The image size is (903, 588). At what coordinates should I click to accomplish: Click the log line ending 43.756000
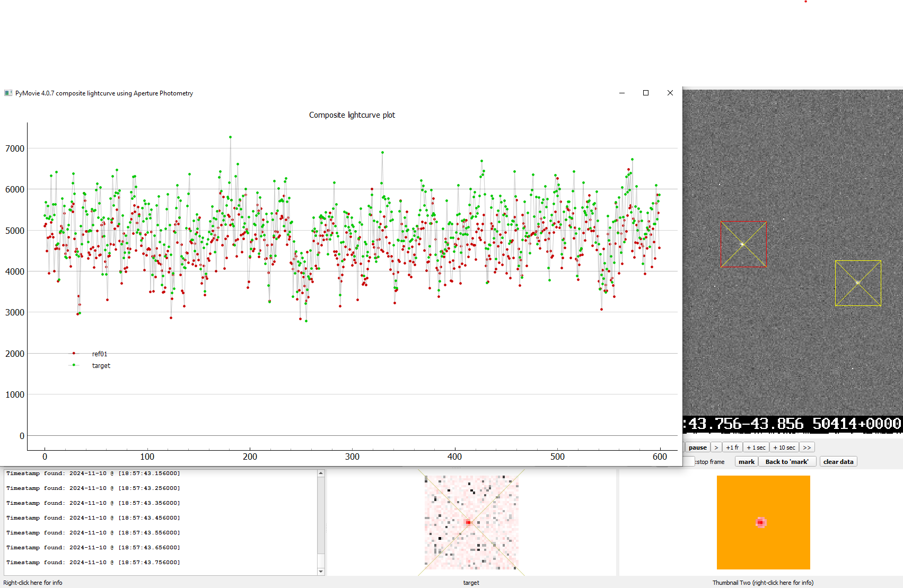93,562
